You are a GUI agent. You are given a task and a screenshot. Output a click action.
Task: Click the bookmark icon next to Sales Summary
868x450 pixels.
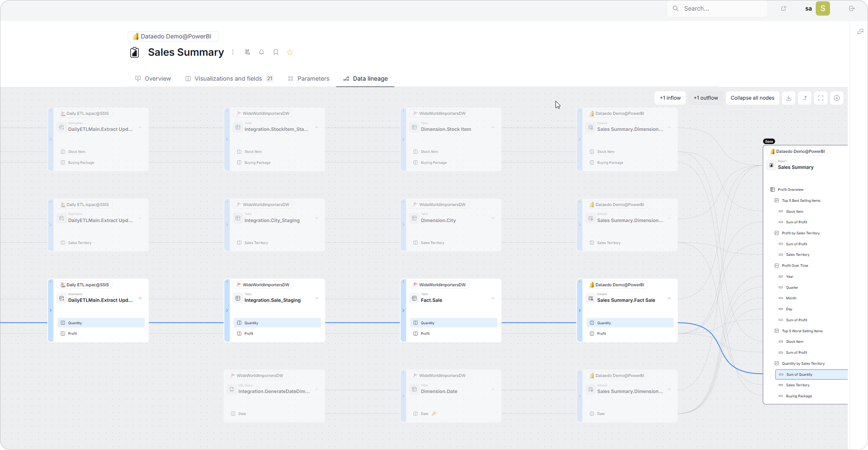276,52
